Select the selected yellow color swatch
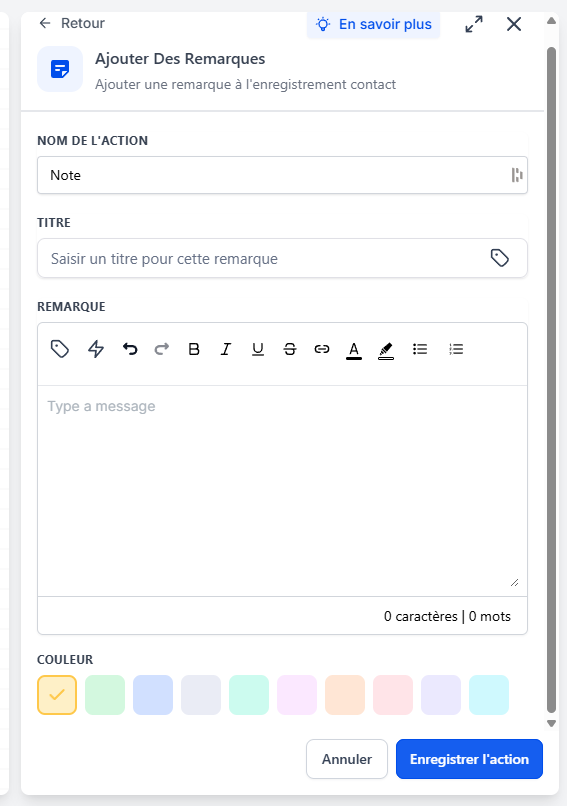This screenshot has height=806, width=567. [x=57, y=695]
